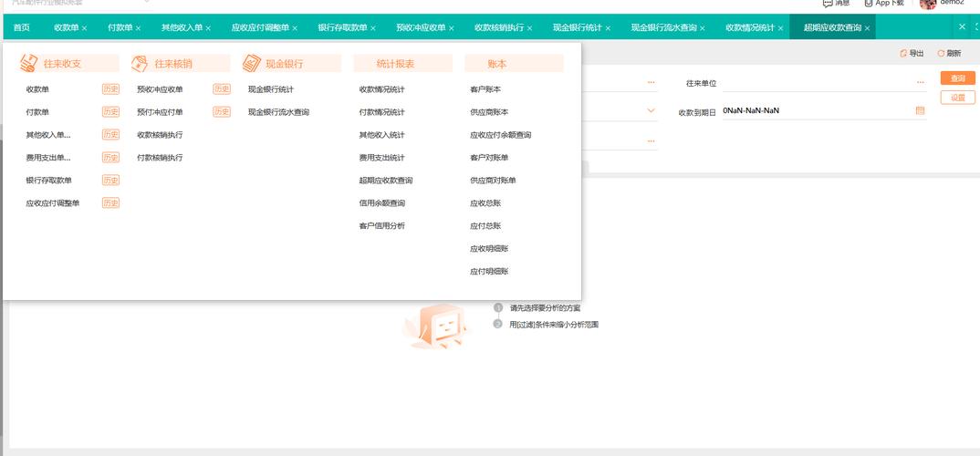
Task: Open 付款核销执行 menu entry
Action: tap(160, 158)
